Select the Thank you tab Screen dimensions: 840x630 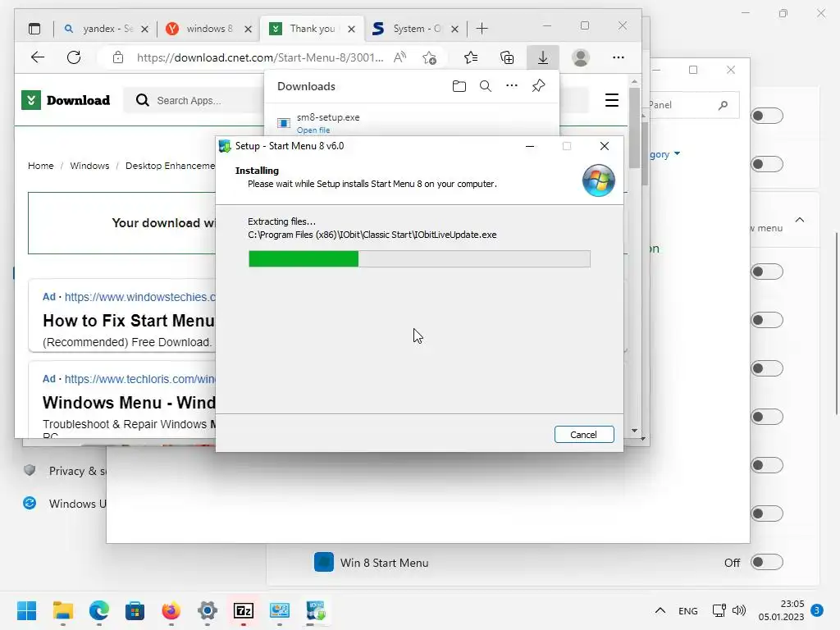coord(313,29)
